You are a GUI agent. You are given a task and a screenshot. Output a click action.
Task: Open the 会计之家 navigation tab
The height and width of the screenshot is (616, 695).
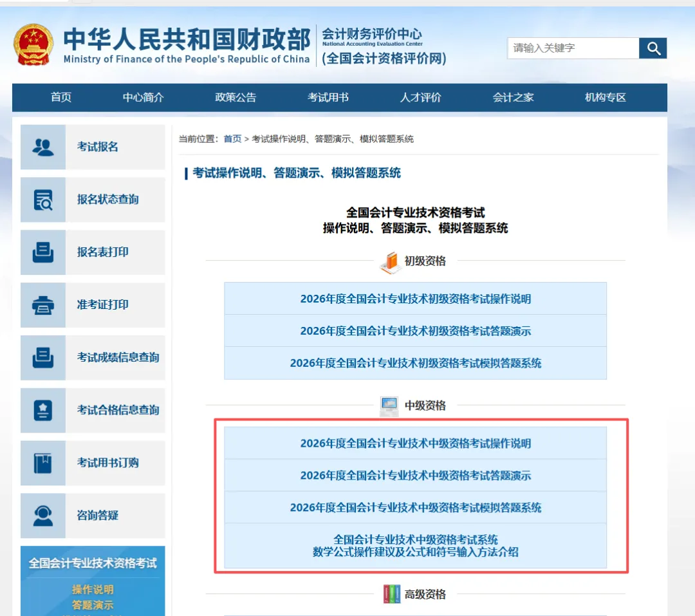[x=513, y=97]
